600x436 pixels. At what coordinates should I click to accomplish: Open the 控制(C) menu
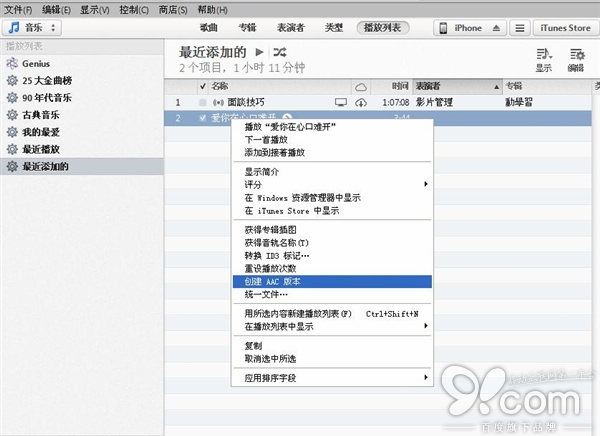pyautogui.click(x=134, y=10)
